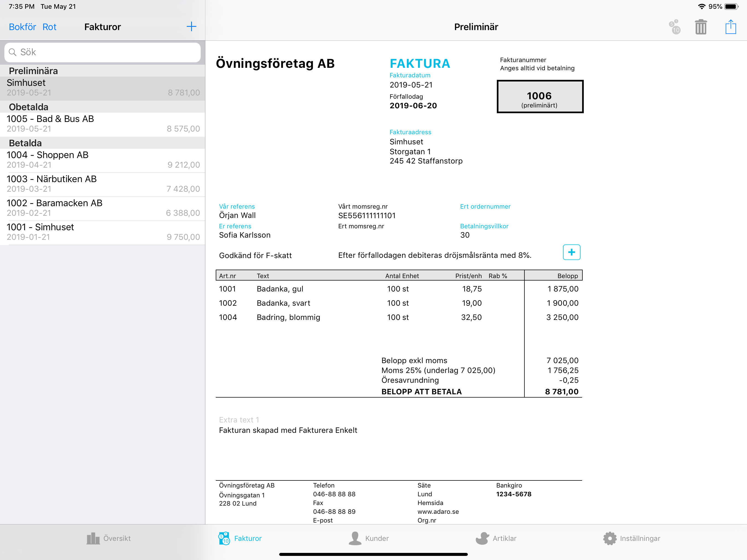
Task: Tap the plus icon to add invoice
Action: (191, 27)
